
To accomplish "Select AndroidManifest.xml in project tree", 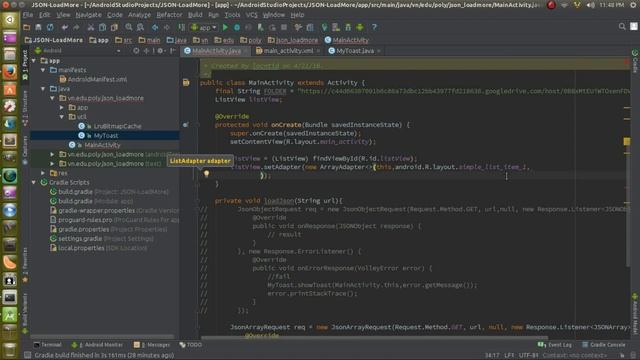I will pos(97,79).
